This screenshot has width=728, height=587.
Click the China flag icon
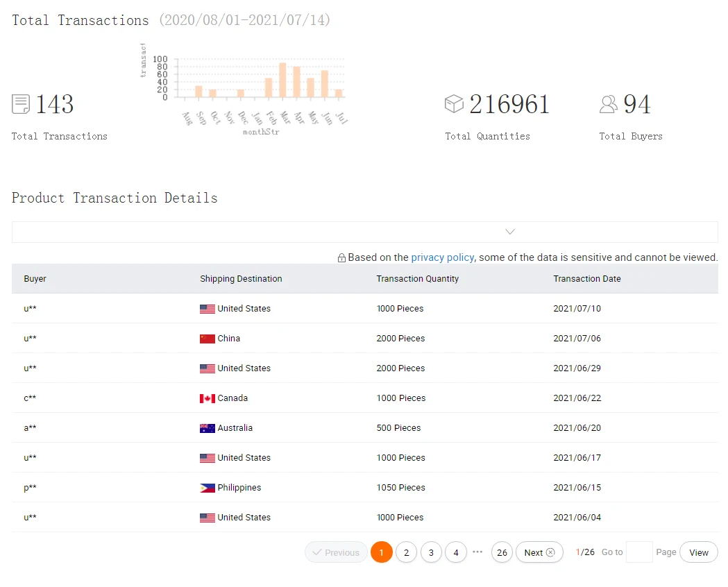click(x=207, y=339)
